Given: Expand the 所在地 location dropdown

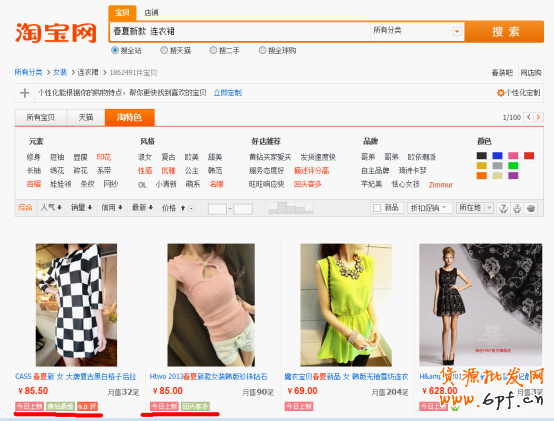Looking at the screenshot, I should coord(474,208).
